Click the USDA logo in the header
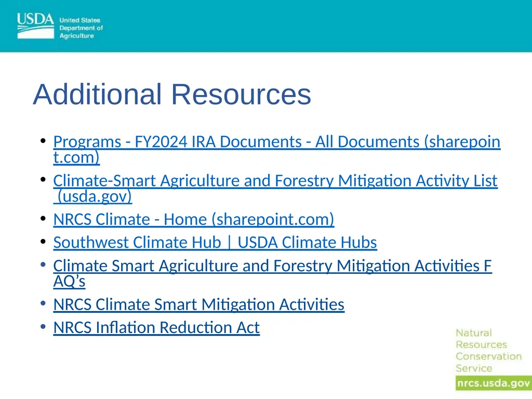 coord(36,26)
